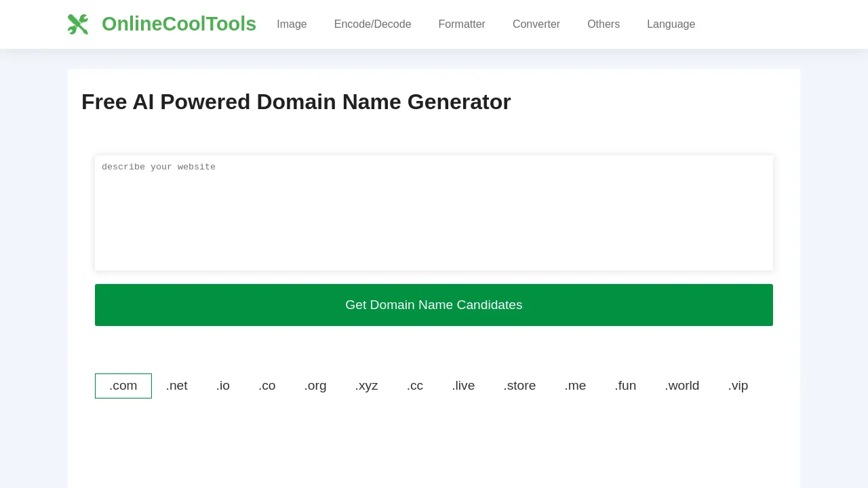
Task: Open the Language selection dropdown
Action: pos(671,24)
